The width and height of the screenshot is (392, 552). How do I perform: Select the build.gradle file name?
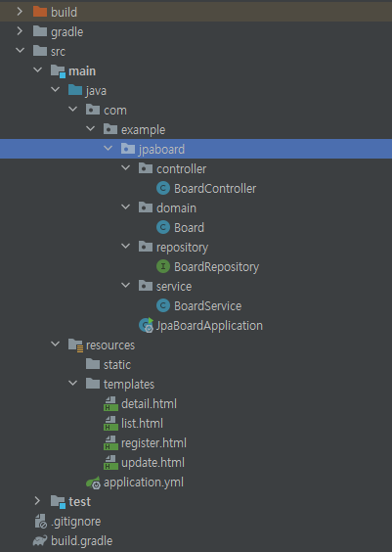tap(81, 540)
